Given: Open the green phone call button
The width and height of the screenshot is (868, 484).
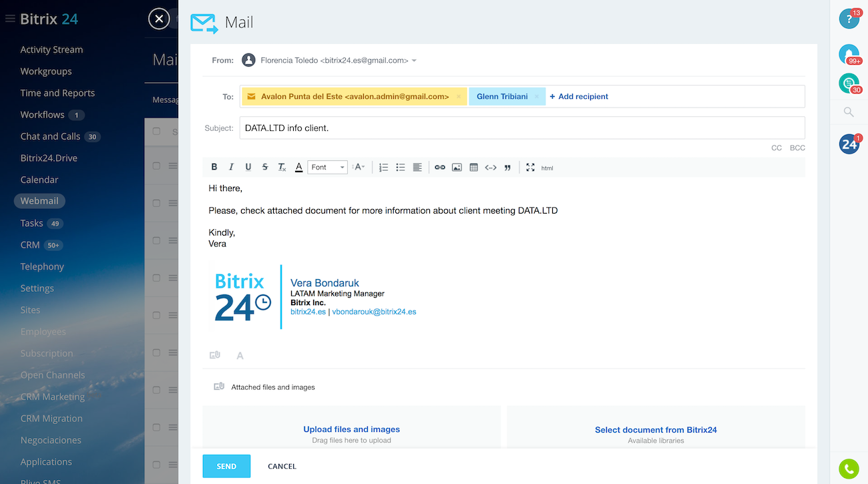Looking at the screenshot, I should pyautogui.click(x=849, y=469).
